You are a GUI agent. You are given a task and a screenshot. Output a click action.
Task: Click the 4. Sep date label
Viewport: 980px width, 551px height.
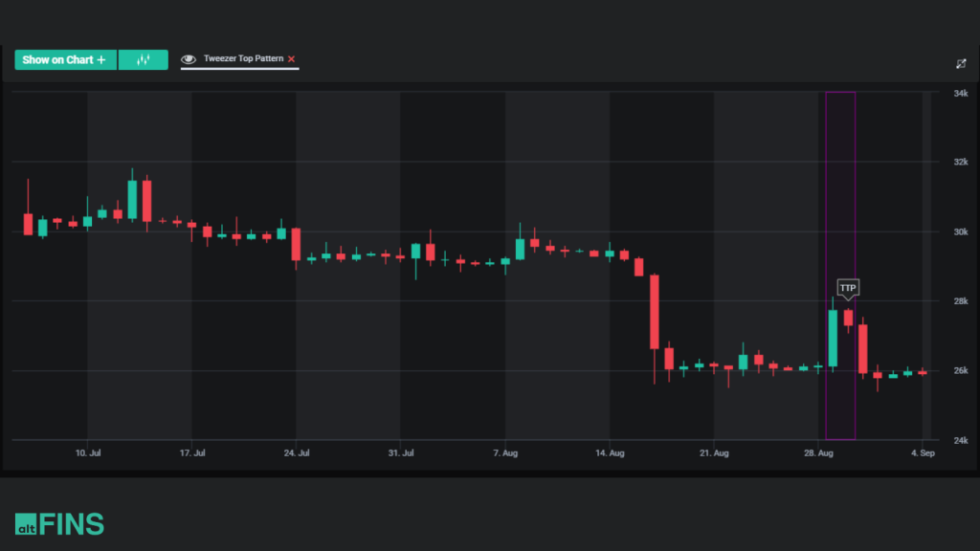923,452
